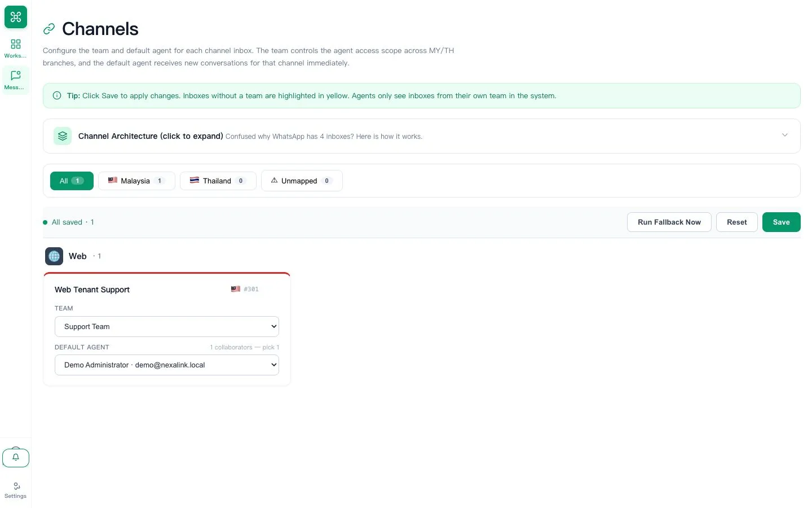Filter channels by Malaysia
This screenshot has width=812, height=508.
[x=136, y=181]
